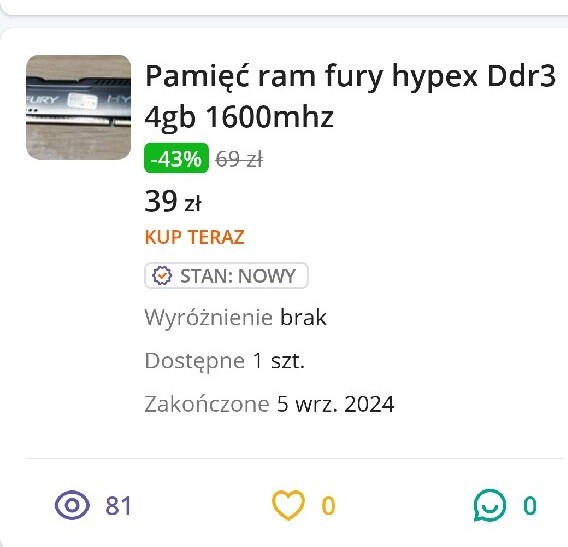Click the KUP TERAZ label
The height and width of the screenshot is (547, 568).
tap(195, 237)
